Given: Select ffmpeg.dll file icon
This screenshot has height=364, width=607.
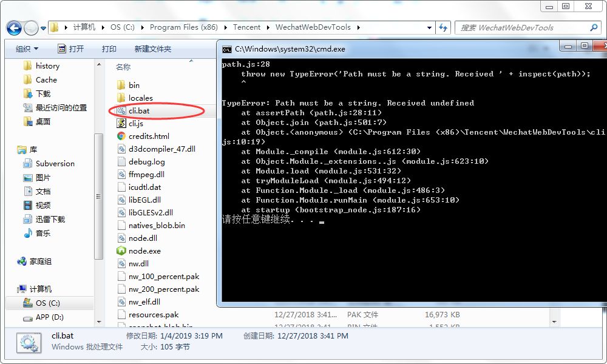Looking at the screenshot, I should click(x=121, y=174).
